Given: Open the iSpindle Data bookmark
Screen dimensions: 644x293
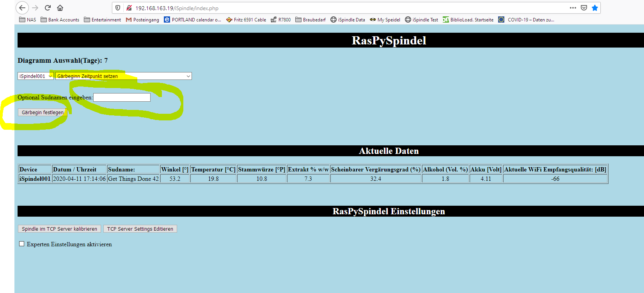Looking at the screenshot, I should [x=348, y=20].
